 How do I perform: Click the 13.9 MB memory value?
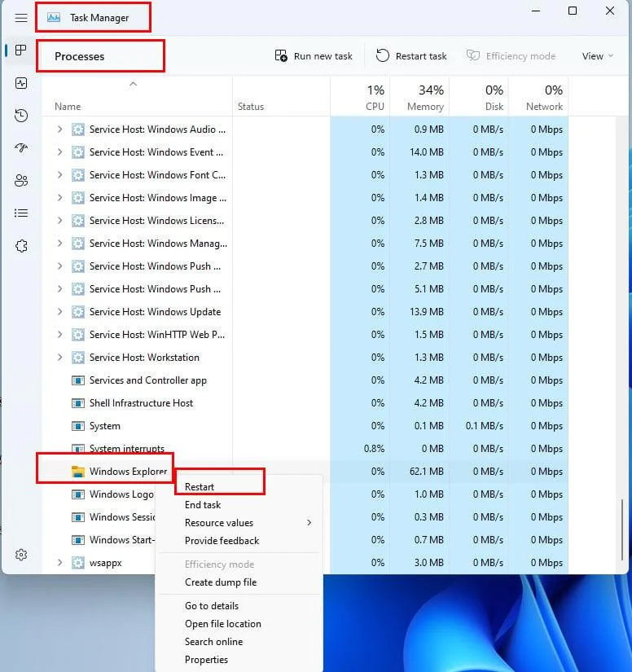point(426,312)
